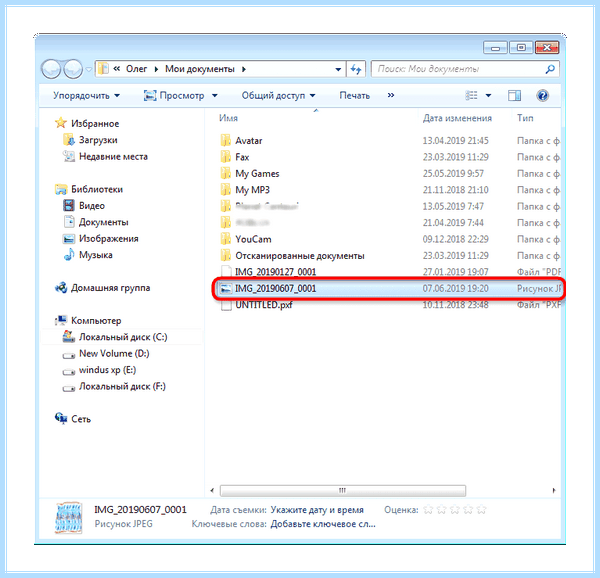This screenshot has width=600, height=578.
Task: Open the Общий доступ menu
Action: 279,95
